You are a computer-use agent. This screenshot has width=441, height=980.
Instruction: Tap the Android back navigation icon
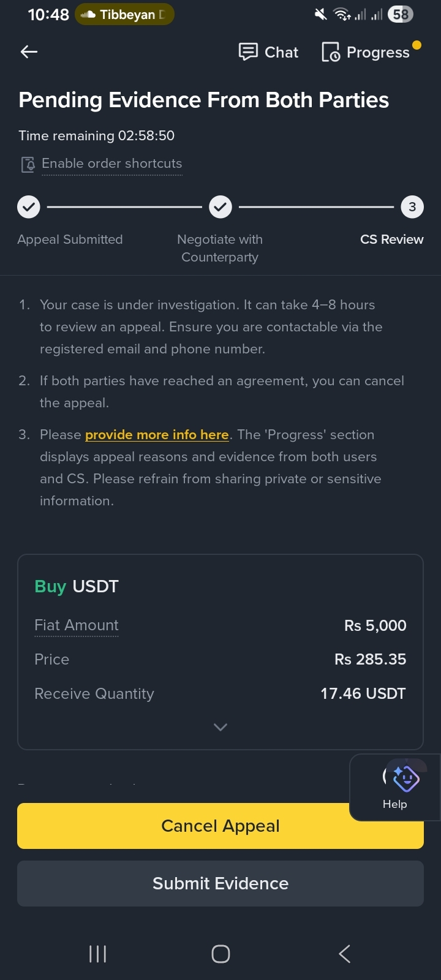click(x=345, y=954)
